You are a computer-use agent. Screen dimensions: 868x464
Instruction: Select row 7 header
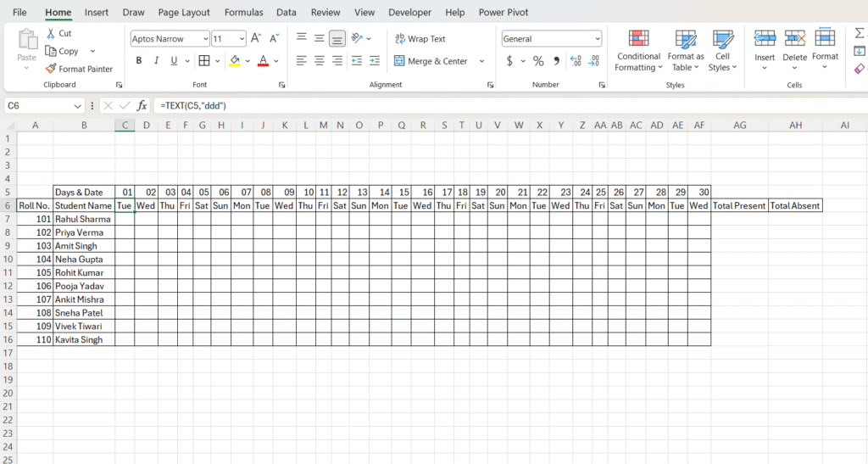pyautogui.click(x=8, y=219)
